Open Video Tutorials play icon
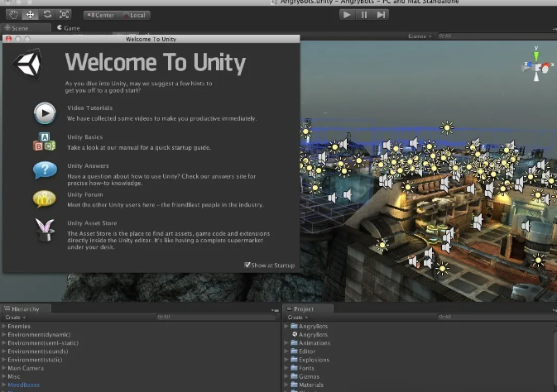 pos(45,112)
